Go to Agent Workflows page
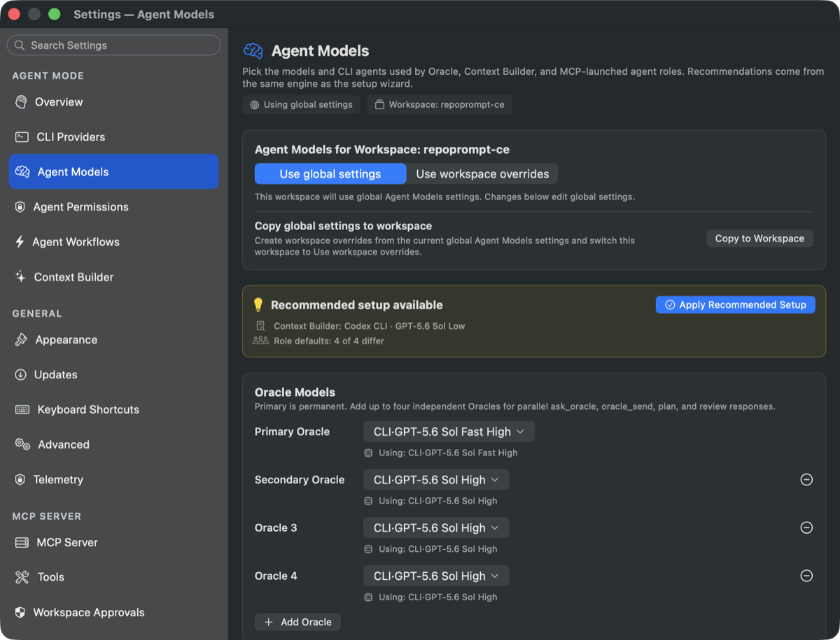 click(x=113, y=242)
